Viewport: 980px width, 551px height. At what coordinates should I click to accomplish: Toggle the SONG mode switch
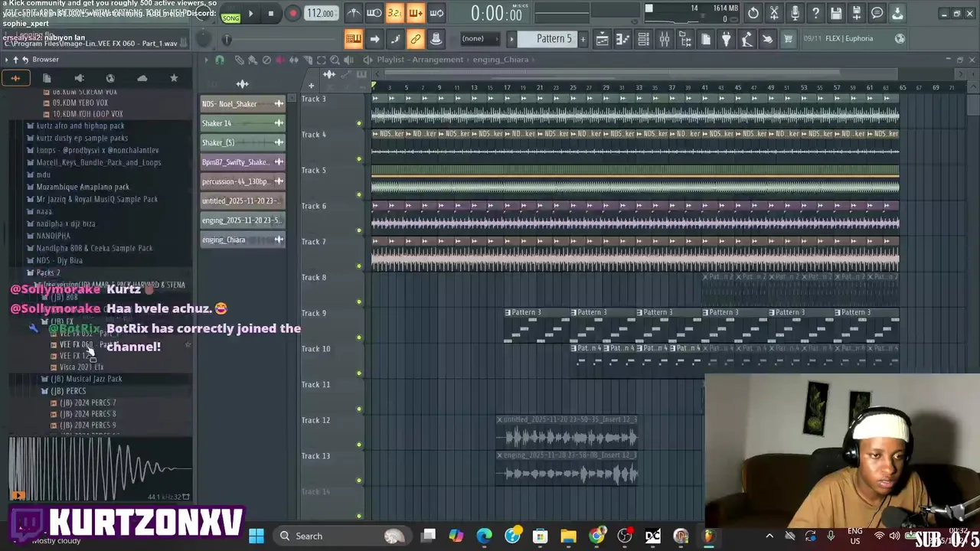230,16
